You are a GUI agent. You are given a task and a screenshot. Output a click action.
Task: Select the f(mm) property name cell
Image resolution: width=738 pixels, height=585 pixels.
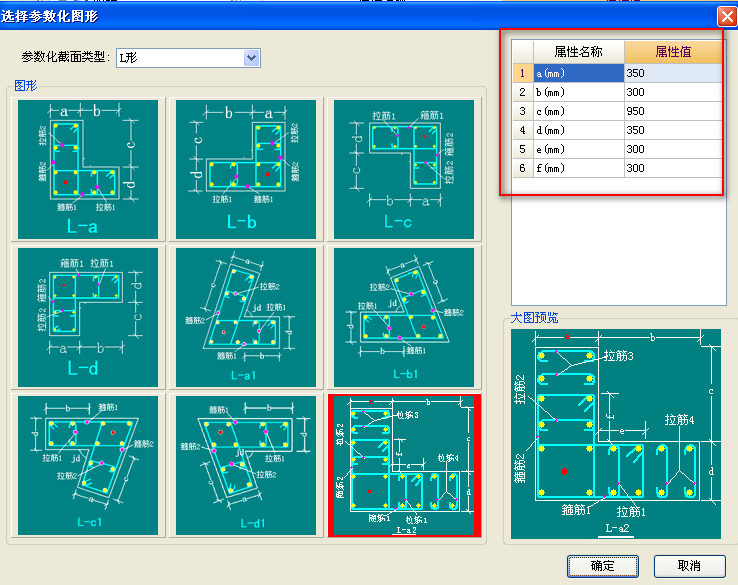coord(578,168)
